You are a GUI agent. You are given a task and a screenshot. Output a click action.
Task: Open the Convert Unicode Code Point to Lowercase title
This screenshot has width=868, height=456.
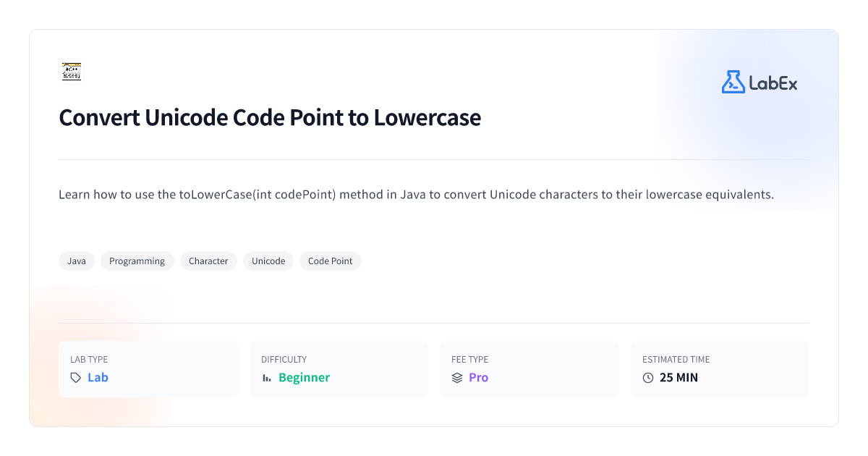point(270,117)
